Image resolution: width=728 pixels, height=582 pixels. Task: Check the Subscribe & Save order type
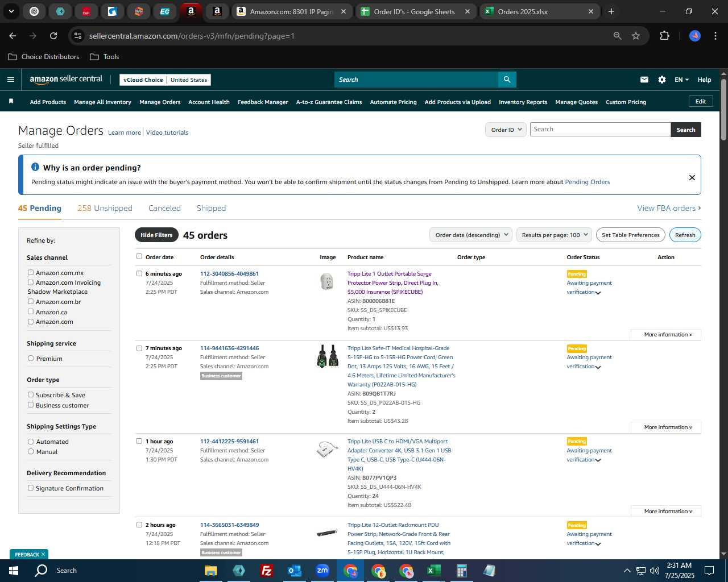(x=31, y=394)
